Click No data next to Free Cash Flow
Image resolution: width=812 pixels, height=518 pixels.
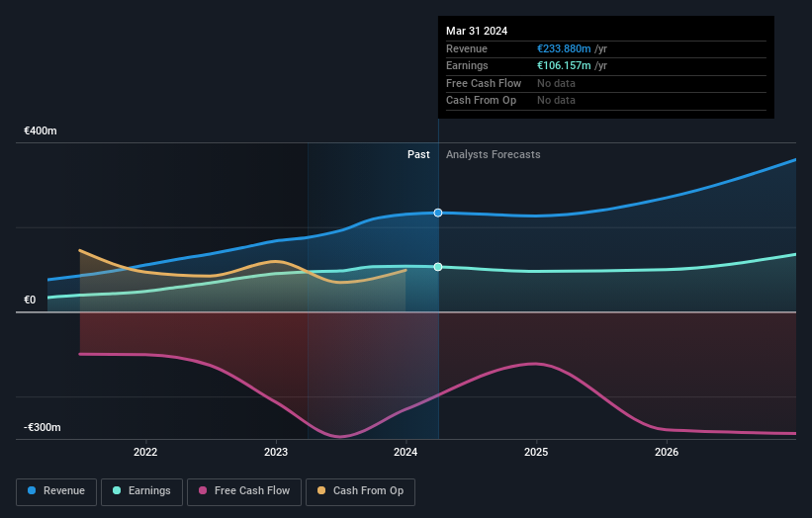pyautogui.click(x=556, y=83)
